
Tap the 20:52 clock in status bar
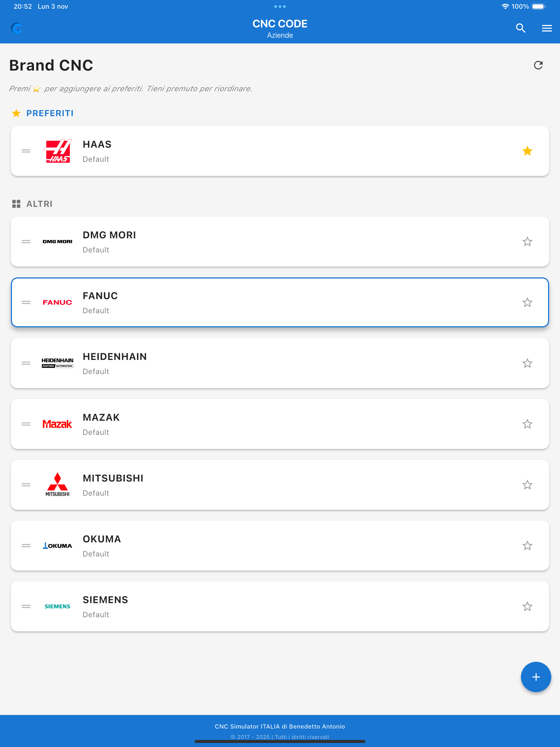click(x=23, y=7)
